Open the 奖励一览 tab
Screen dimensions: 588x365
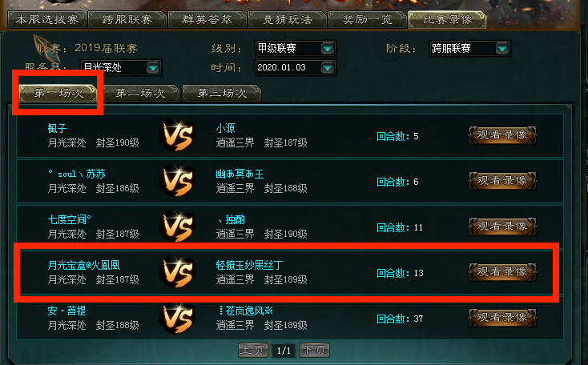[x=368, y=19]
